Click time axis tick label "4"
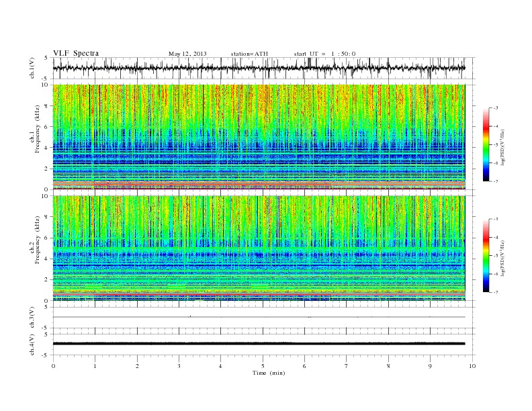This screenshot has height=411, width=532. tap(220, 366)
